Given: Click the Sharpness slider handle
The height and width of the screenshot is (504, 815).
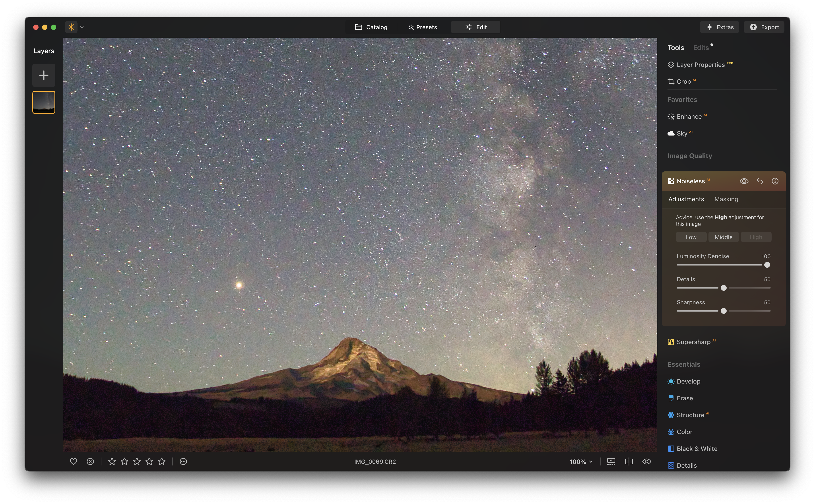Looking at the screenshot, I should [723, 311].
